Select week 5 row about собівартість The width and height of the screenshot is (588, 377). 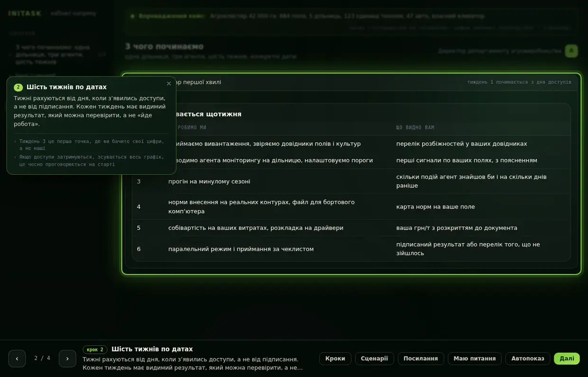(351, 228)
